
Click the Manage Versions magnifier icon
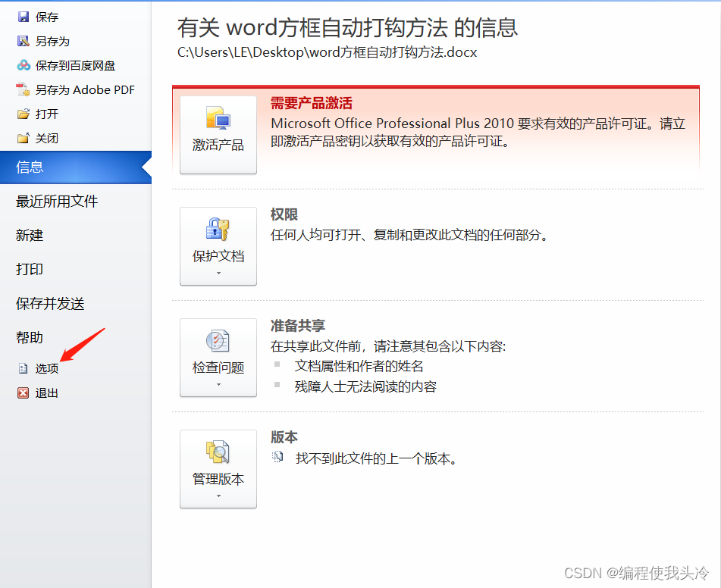pos(218,452)
